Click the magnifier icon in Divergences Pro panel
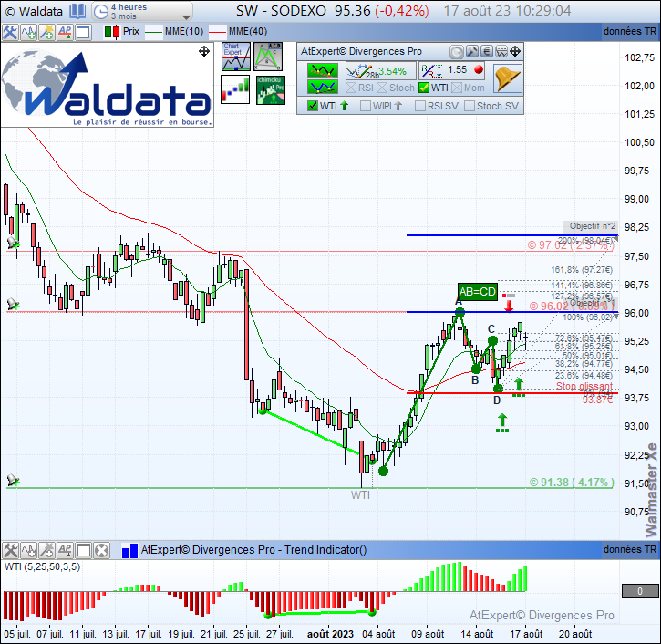 (x=457, y=52)
